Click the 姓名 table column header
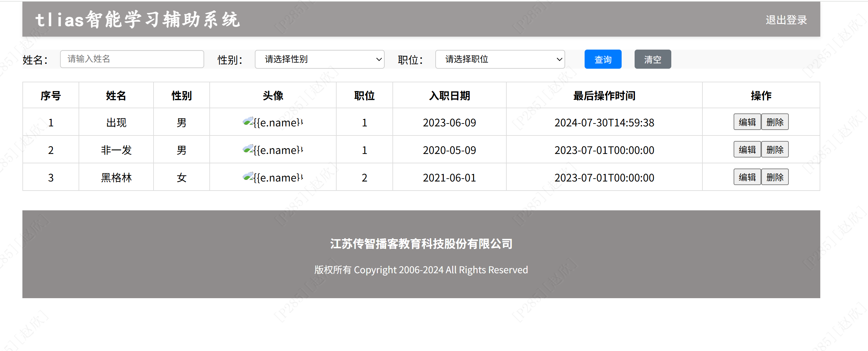 point(116,96)
